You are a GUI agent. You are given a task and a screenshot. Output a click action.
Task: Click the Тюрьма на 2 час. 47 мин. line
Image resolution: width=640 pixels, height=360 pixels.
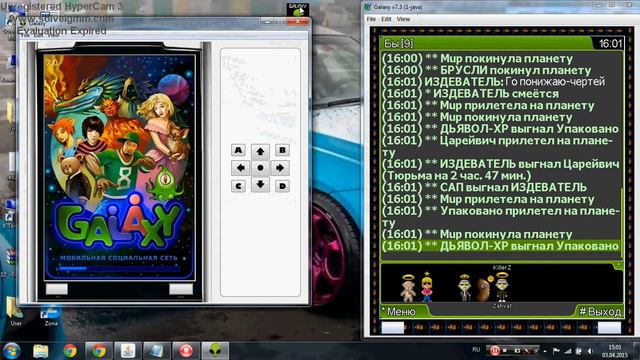457,176
